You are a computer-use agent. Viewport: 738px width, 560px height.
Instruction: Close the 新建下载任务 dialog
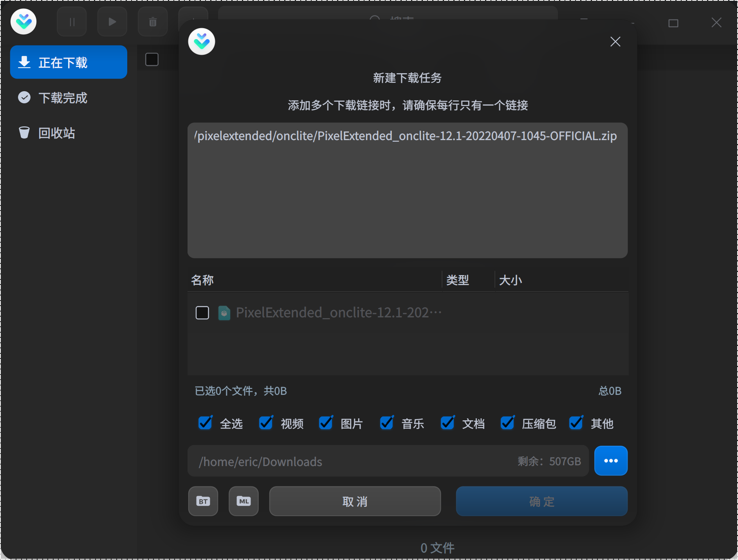tap(615, 41)
